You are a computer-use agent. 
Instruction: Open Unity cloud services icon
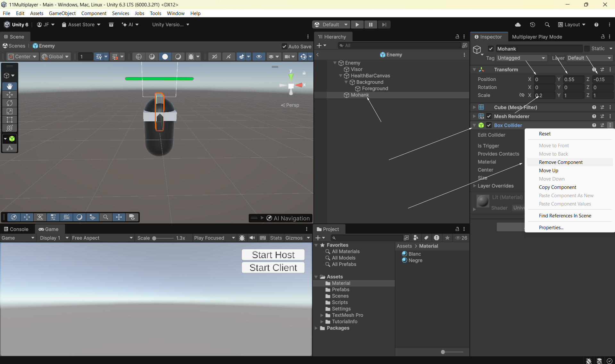point(518,25)
